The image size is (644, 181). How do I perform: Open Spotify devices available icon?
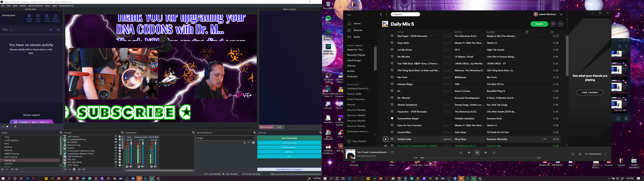pyautogui.click(x=579, y=154)
